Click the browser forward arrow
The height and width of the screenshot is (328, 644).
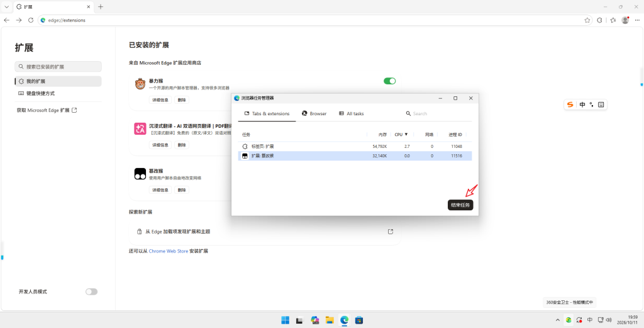click(18, 20)
